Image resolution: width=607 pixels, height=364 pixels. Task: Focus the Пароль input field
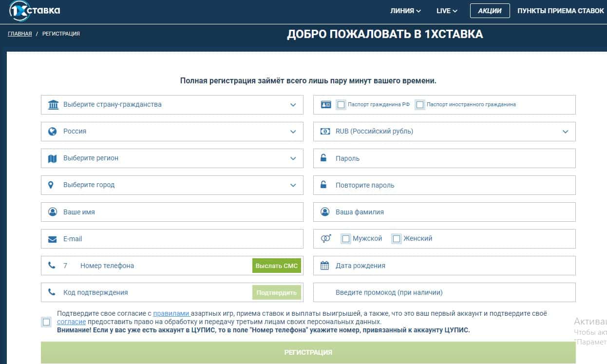tap(444, 158)
